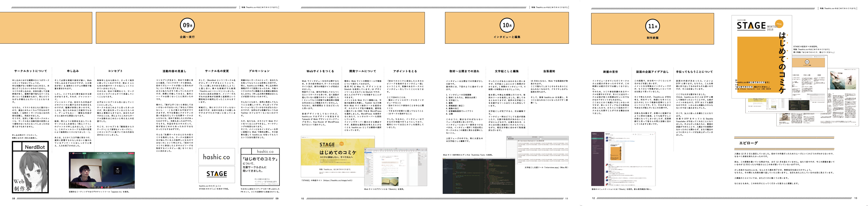Screen dimensions: 868x206
Task: Click the Webサイトをつくる heading
Action: click(x=320, y=71)
